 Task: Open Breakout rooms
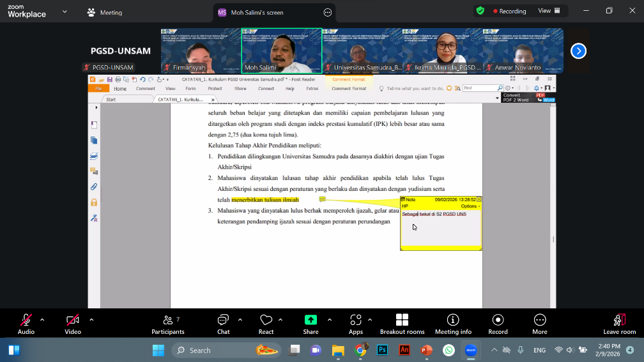(402, 321)
